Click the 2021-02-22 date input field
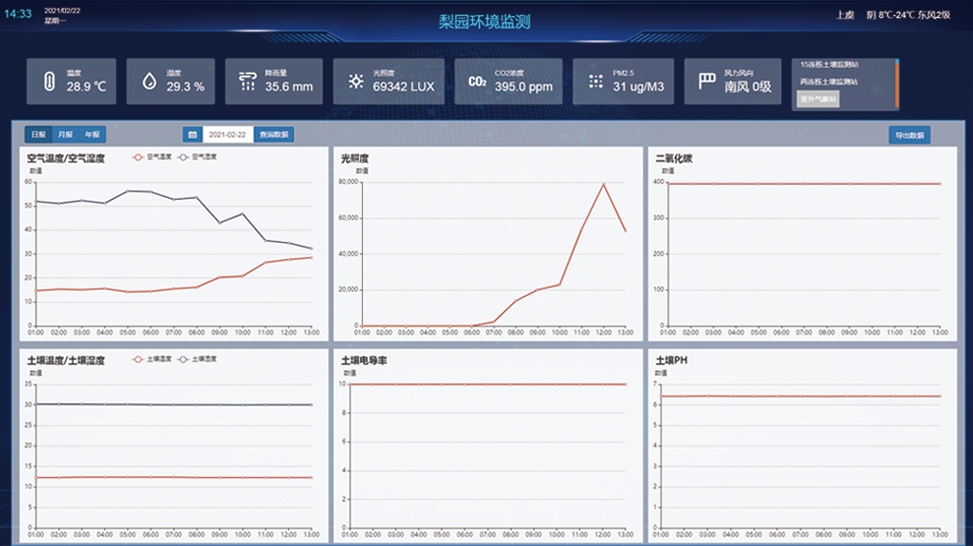Viewport: 973px width, 546px height. pyautogui.click(x=228, y=134)
